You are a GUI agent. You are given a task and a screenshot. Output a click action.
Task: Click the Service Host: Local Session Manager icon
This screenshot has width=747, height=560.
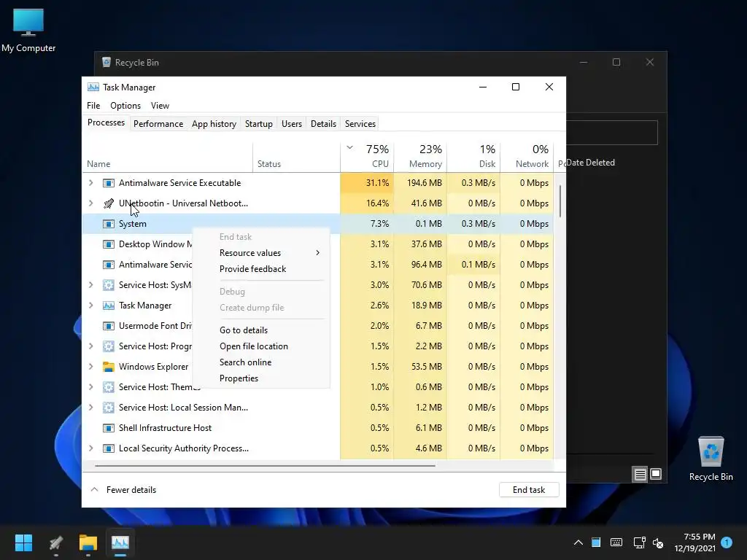click(109, 408)
